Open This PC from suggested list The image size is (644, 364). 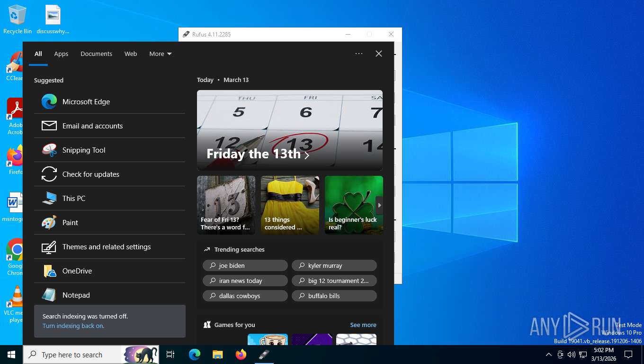point(109,198)
